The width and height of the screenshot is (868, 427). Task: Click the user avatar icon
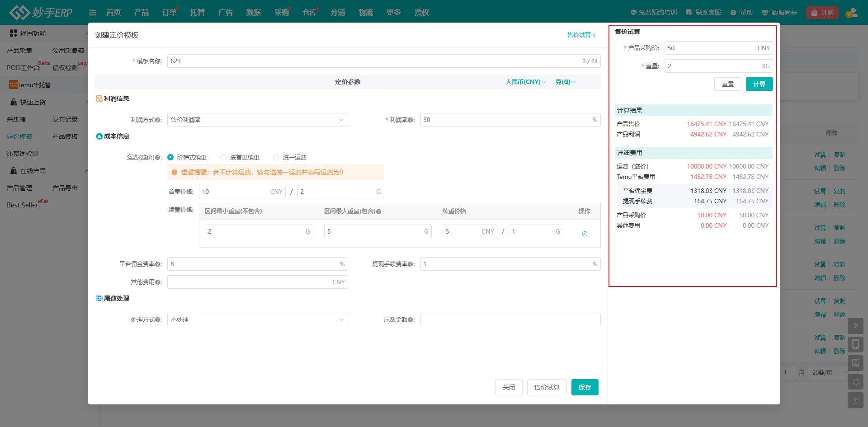[852, 13]
